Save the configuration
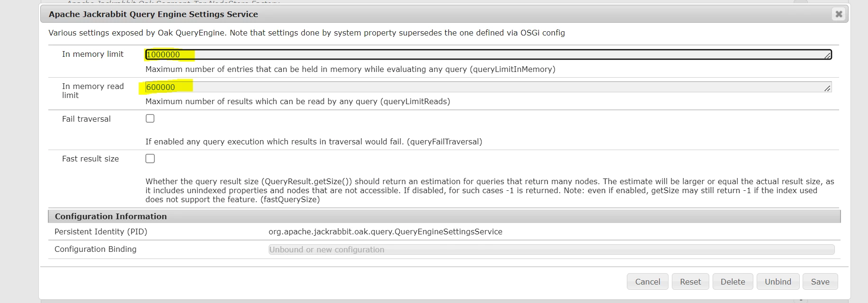This screenshot has width=868, height=303. coord(820,282)
